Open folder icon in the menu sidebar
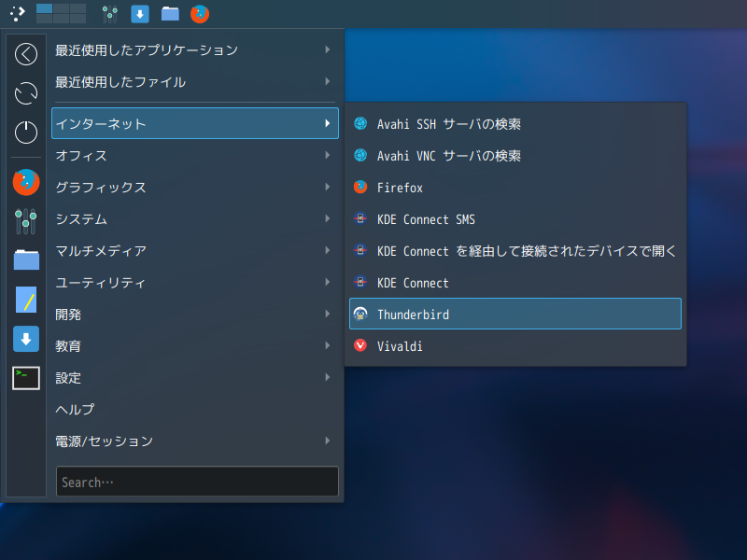Image resolution: width=747 pixels, height=560 pixels. tap(26, 260)
